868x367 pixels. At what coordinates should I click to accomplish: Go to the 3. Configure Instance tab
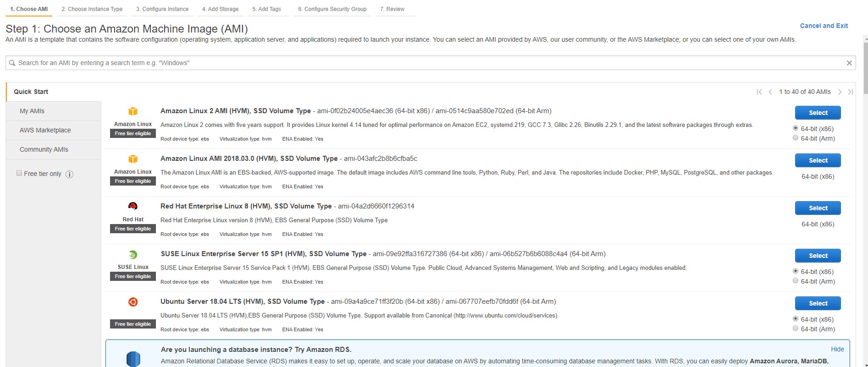click(162, 9)
